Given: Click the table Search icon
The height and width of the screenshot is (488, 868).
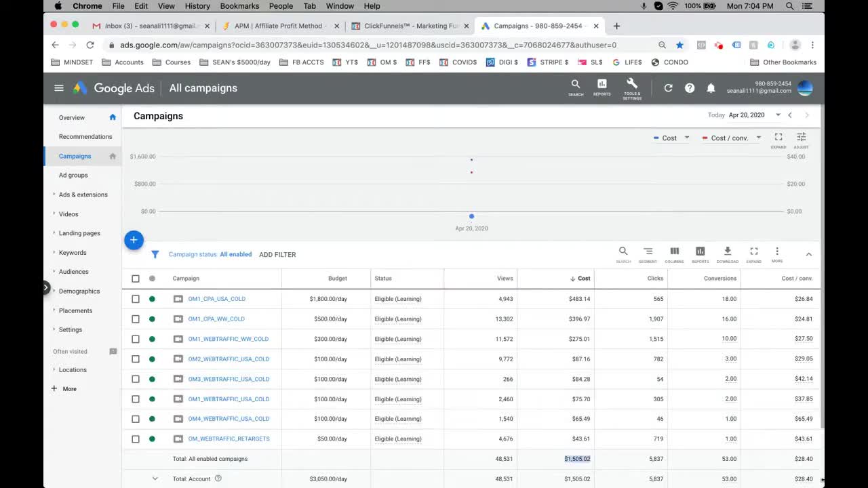Looking at the screenshot, I should pyautogui.click(x=623, y=251).
